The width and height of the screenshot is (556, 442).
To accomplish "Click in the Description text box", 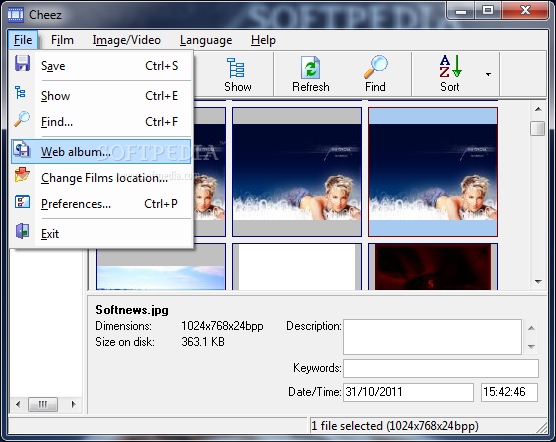I will click(432, 337).
